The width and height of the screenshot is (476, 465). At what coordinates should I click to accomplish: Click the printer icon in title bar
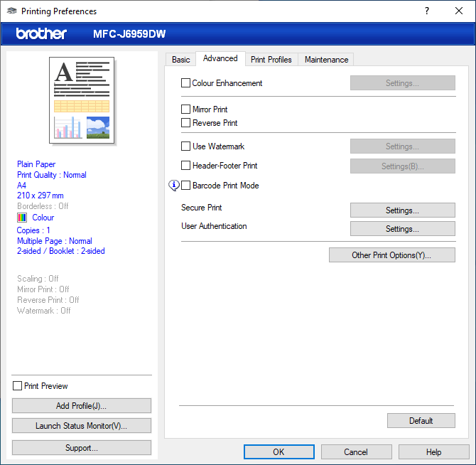click(11, 11)
